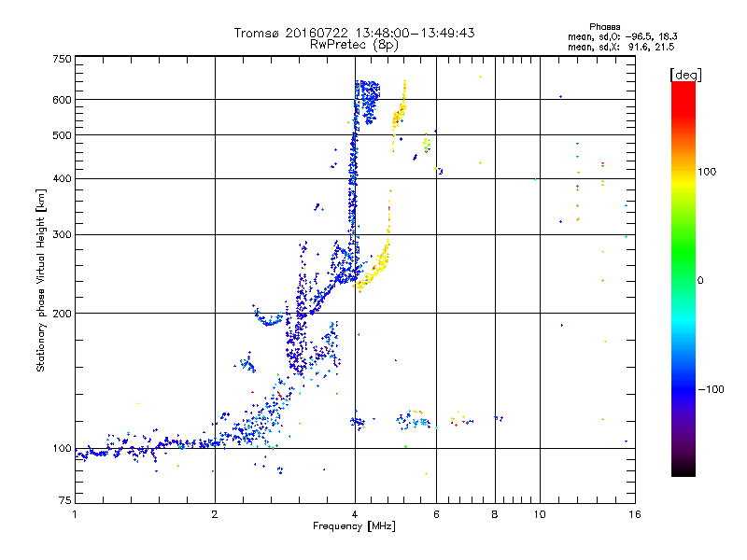The height and width of the screenshot is (560, 747).
Task: Click the 'Phases' header text
Action: click(604, 27)
